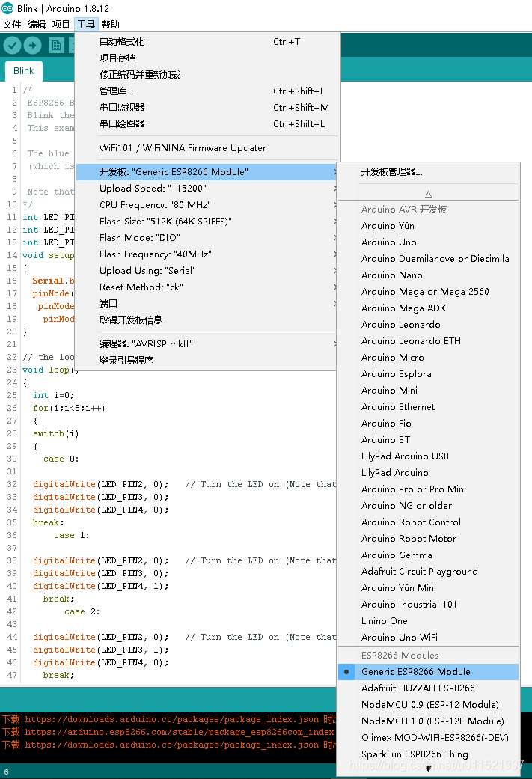Select Arduino Uno WiFi board
This screenshot has width=532, height=779.
coord(428,637)
